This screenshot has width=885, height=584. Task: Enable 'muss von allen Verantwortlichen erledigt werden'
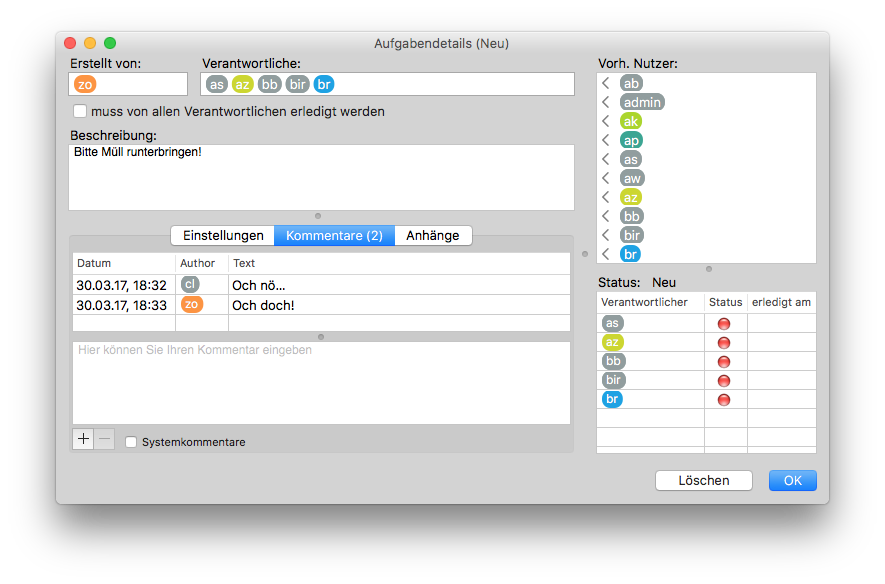(80, 111)
